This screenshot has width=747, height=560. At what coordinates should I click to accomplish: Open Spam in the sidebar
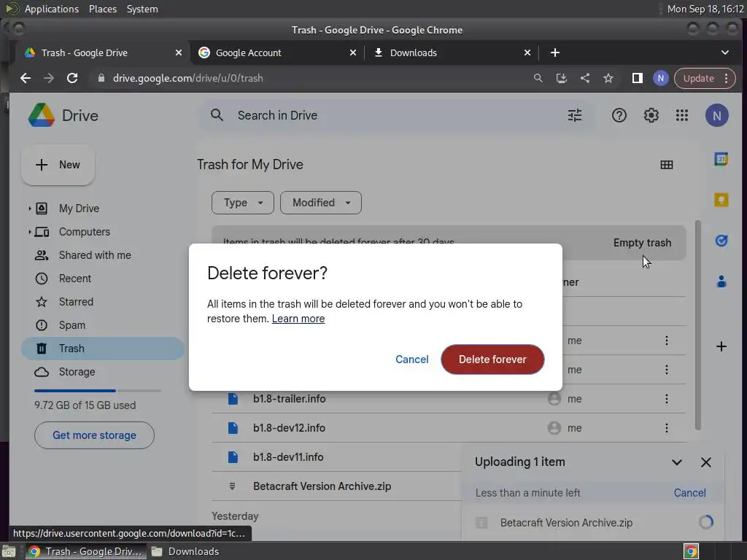click(102, 325)
